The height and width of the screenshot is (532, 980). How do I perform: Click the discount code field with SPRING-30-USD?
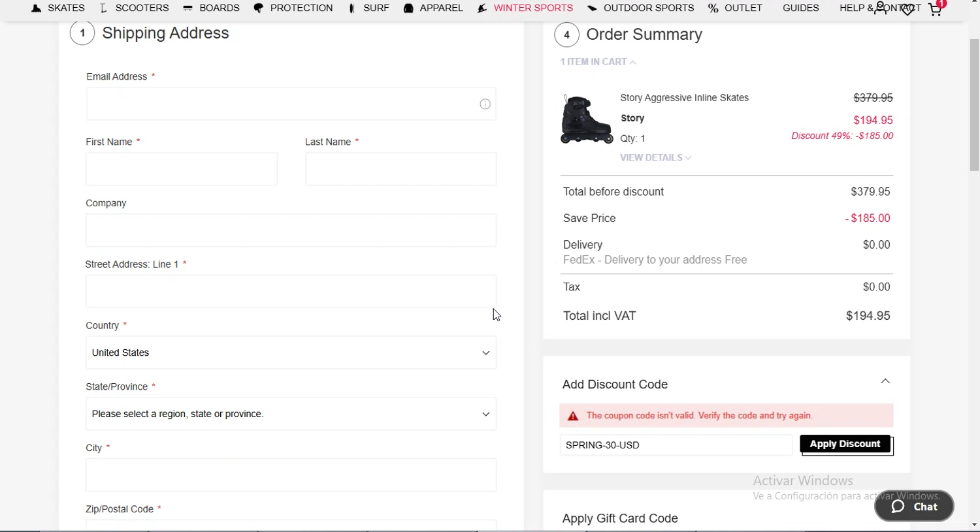click(x=676, y=445)
